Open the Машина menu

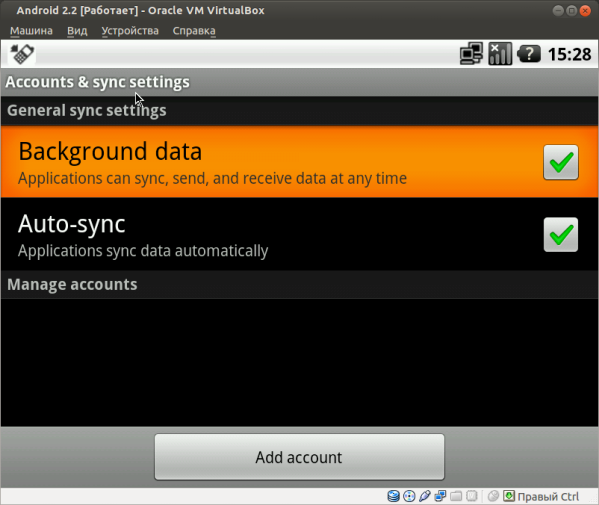click(31, 31)
